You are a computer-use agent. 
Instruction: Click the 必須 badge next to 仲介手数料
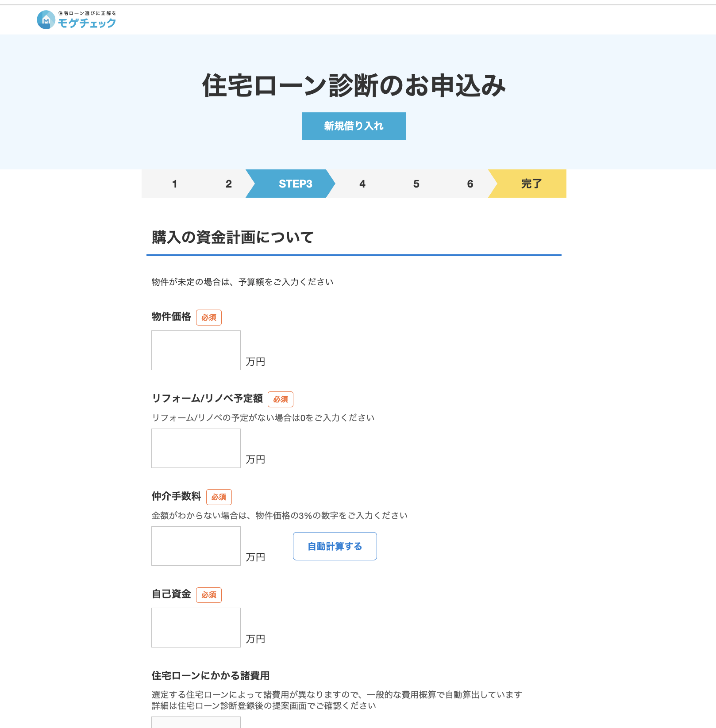point(219,497)
